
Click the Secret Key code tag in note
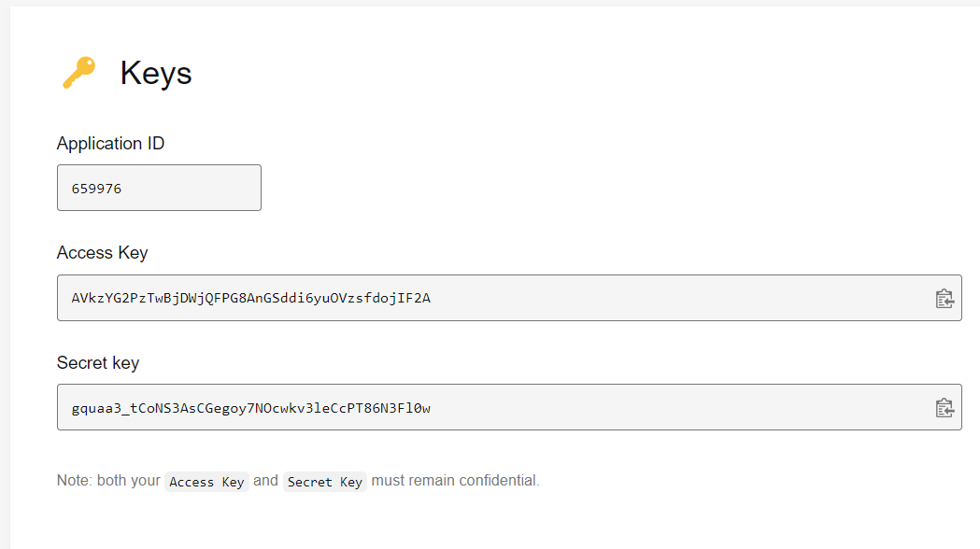pos(325,482)
